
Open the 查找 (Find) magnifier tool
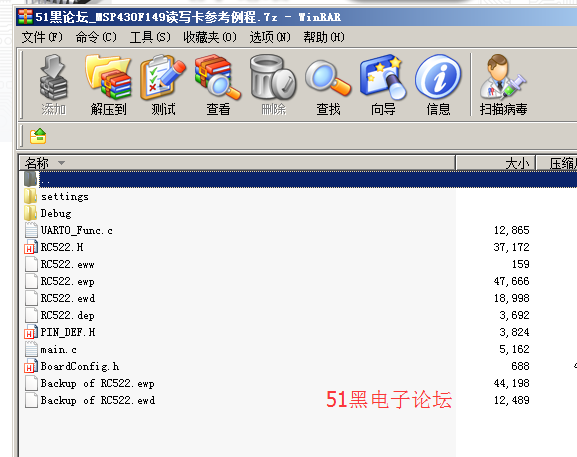[328, 78]
